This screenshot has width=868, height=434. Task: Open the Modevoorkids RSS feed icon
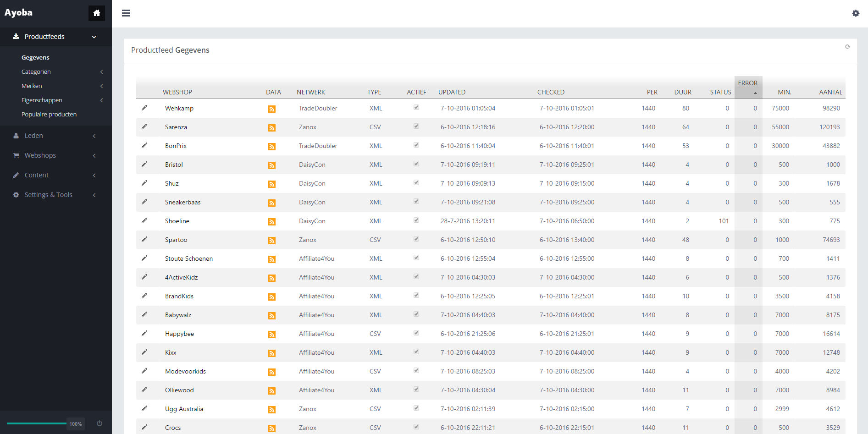[272, 372]
